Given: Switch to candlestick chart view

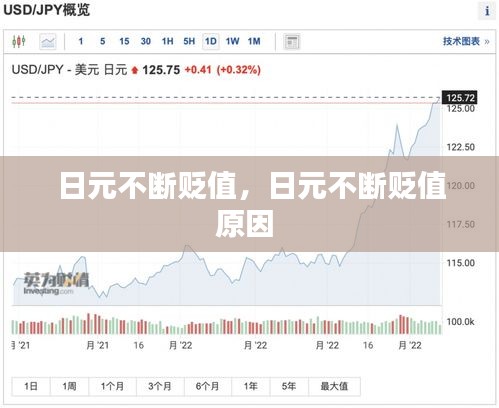Looking at the screenshot, I should pos(19,42).
